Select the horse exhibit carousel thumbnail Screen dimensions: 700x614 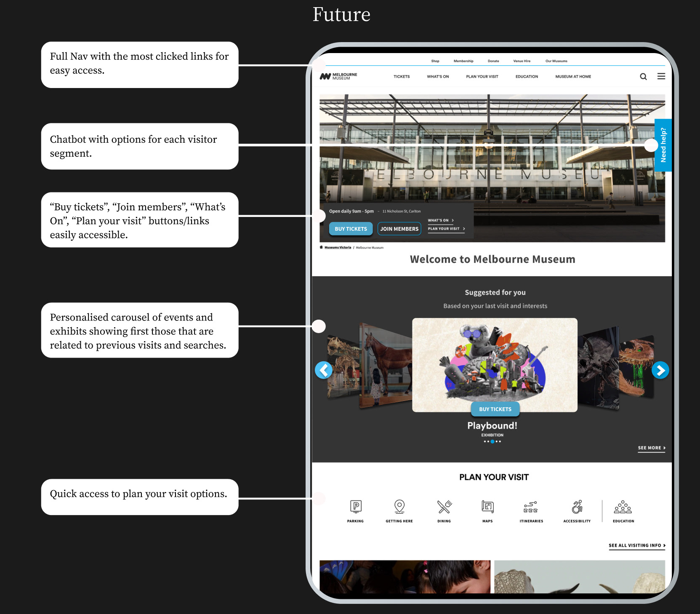click(x=385, y=366)
